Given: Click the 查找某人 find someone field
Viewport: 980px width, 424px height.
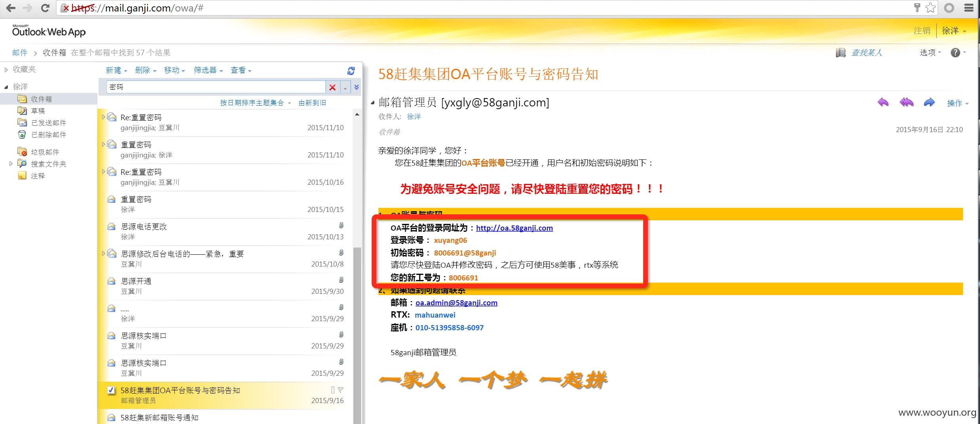Looking at the screenshot, I should [x=867, y=53].
